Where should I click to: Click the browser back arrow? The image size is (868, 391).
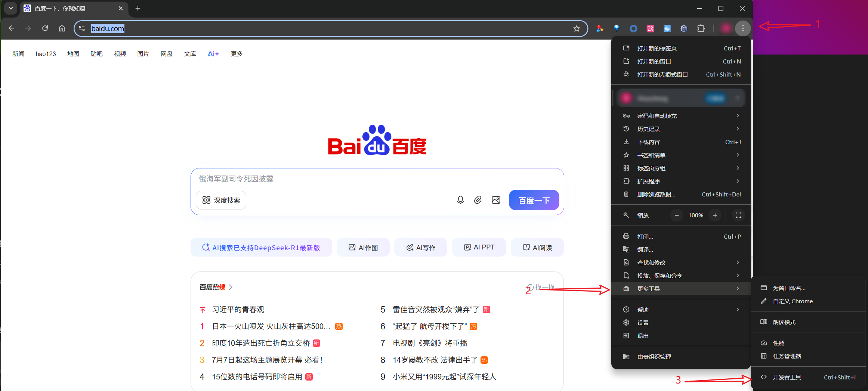[x=12, y=28]
